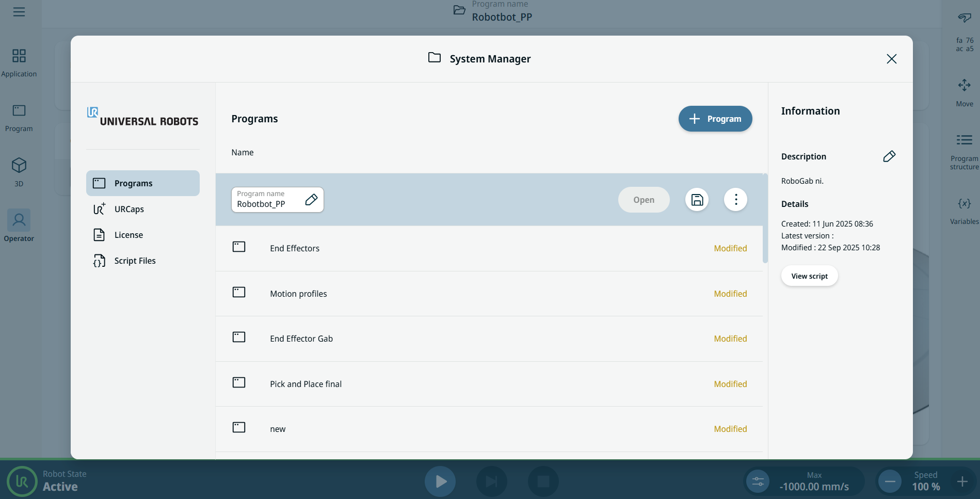980x499 pixels.
Task: Open the three-dot options menu for Robotbot_PP
Action: [x=735, y=200]
